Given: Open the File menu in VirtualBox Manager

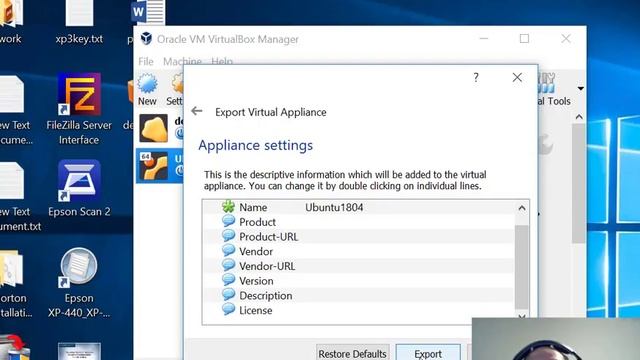Looking at the screenshot, I should [146, 61].
